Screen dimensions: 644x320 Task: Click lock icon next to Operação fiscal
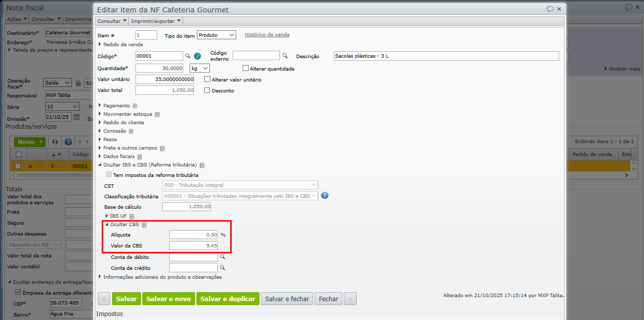[x=78, y=83]
